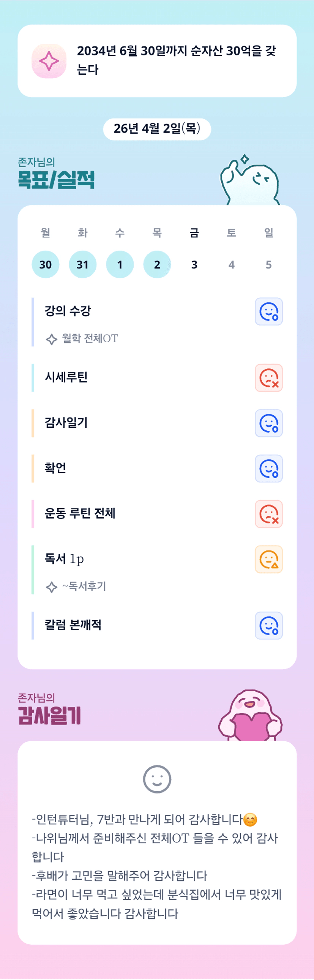Click the pink star goal icon
This screenshot has width=314, height=980.
pos(49,61)
